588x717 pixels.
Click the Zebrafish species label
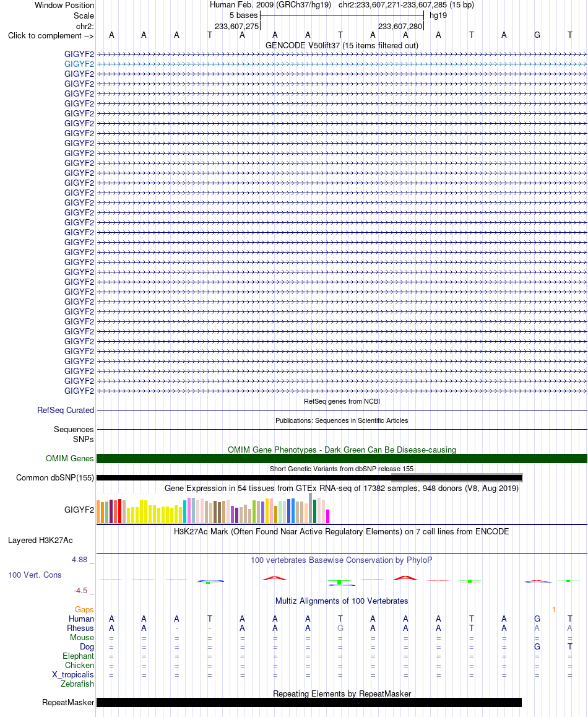tap(77, 684)
